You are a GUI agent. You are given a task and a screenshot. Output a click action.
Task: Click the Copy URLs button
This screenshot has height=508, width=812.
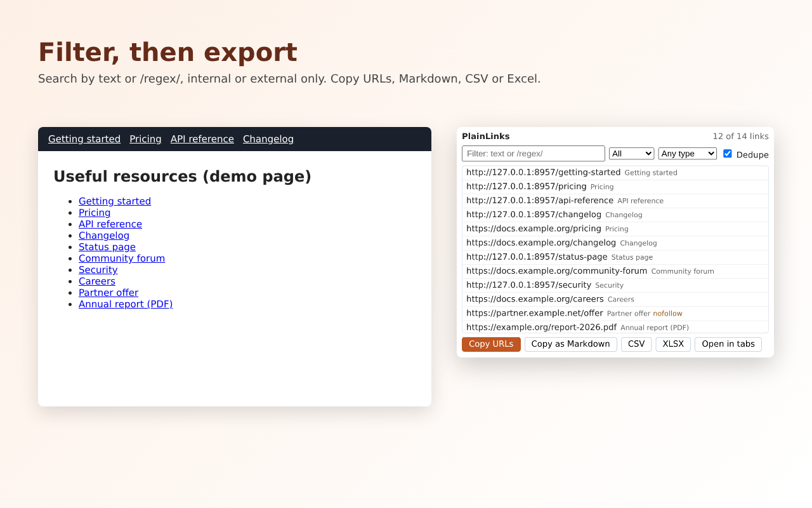(x=491, y=344)
